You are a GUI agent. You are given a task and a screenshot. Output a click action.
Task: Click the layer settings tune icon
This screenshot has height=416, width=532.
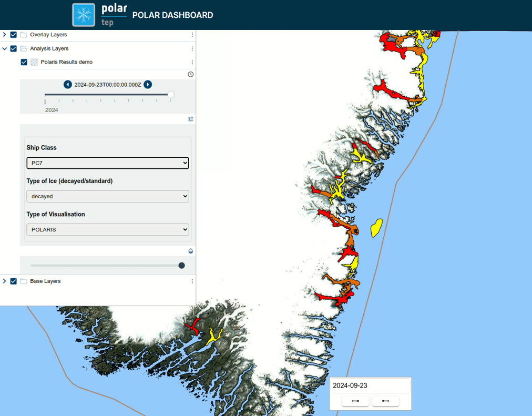[x=191, y=119]
